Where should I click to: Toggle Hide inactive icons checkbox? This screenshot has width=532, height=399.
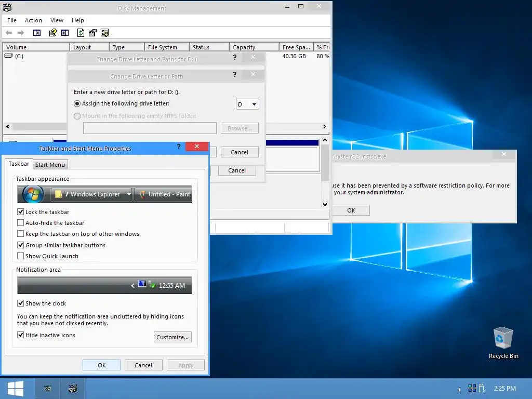tap(21, 335)
